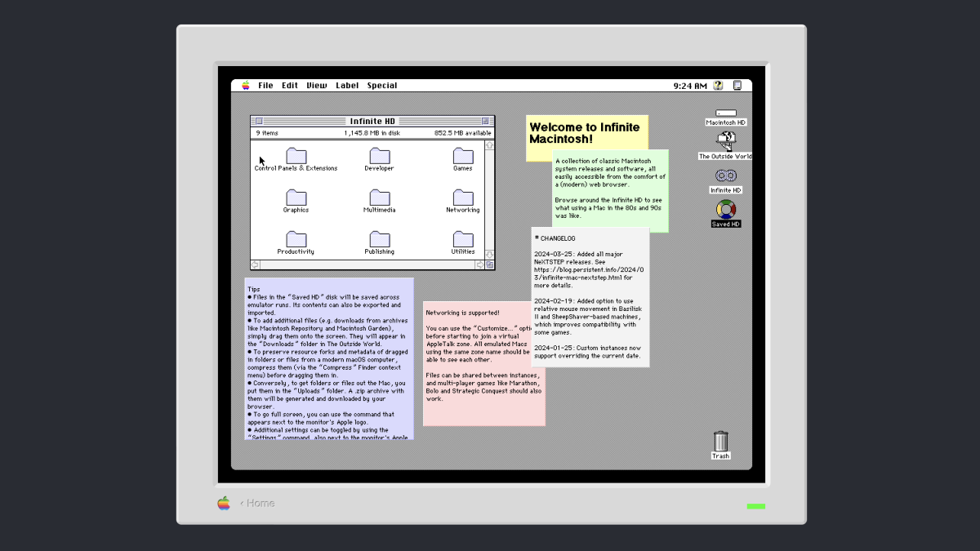The height and width of the screenshot is (551, 980).
Task: Select the Control Panels & Extensions folder
Action: click(x=296, y=159)
